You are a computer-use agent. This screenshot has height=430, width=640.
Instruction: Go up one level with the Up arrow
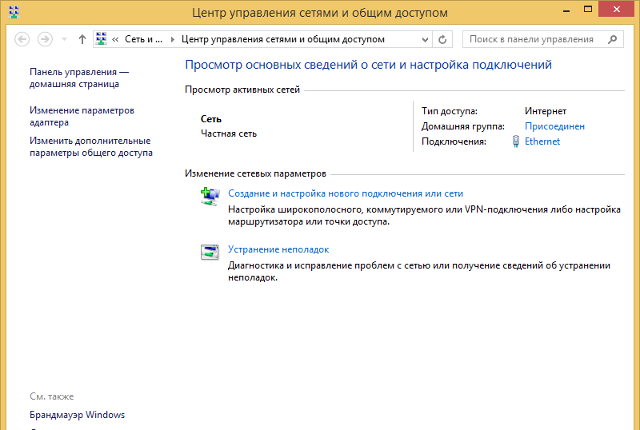click(82, 39)
